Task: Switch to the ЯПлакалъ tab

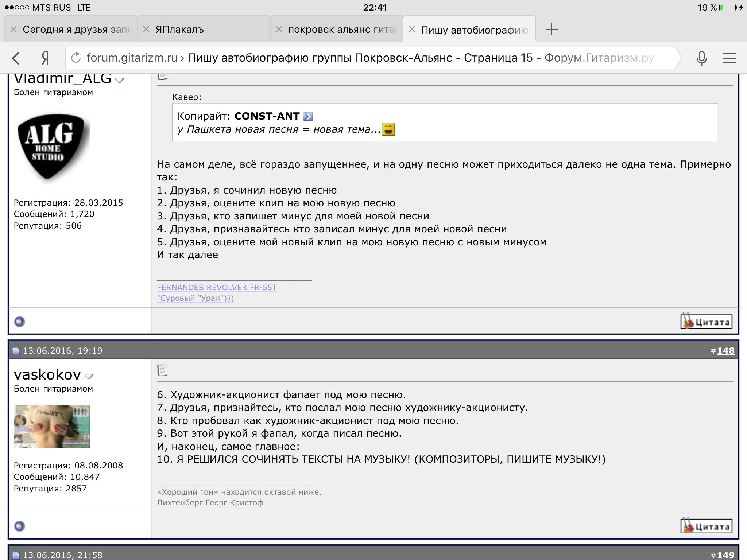Action: [204, 29]
